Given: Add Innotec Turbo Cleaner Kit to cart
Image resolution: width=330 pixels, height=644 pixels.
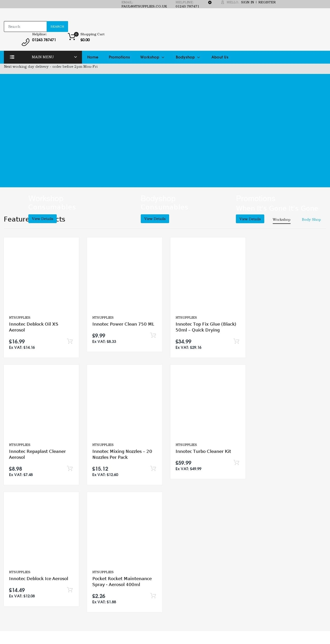Looking at the screenshot, I should pyautogui.click(x=236, y=463).
